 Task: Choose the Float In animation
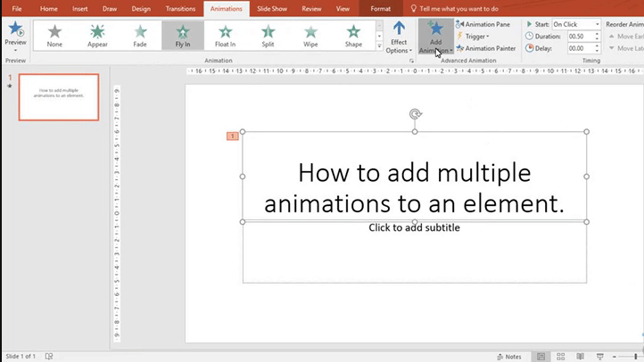[x=225, y=36]
